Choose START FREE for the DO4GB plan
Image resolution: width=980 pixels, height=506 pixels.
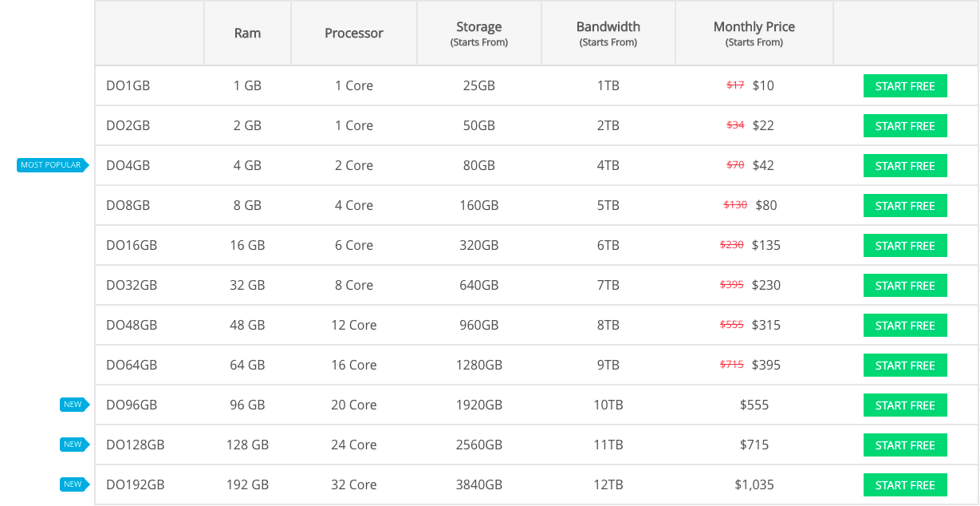coord(905,166)
